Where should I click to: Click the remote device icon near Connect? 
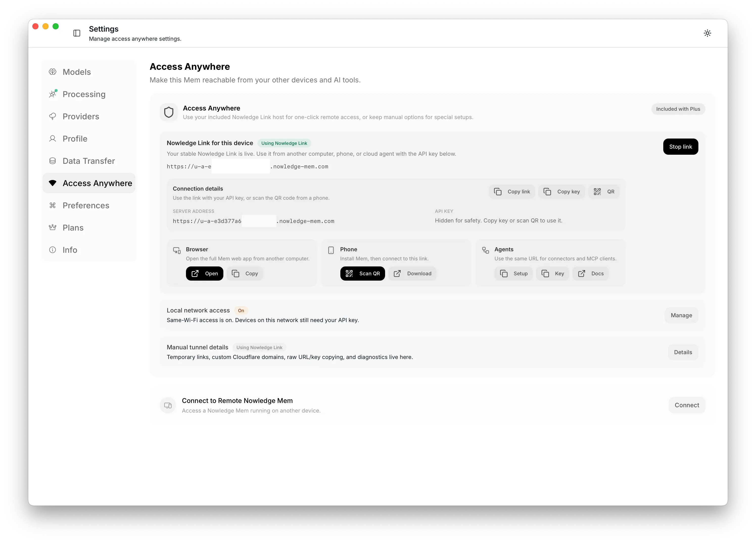168,405
